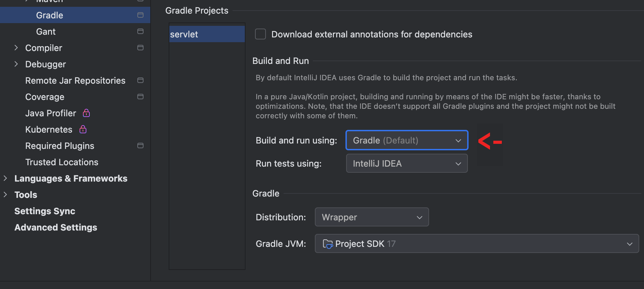Click the project-level icon beside Required Plugins
This screenshot has width=644, height=289.
click(140, 146)
